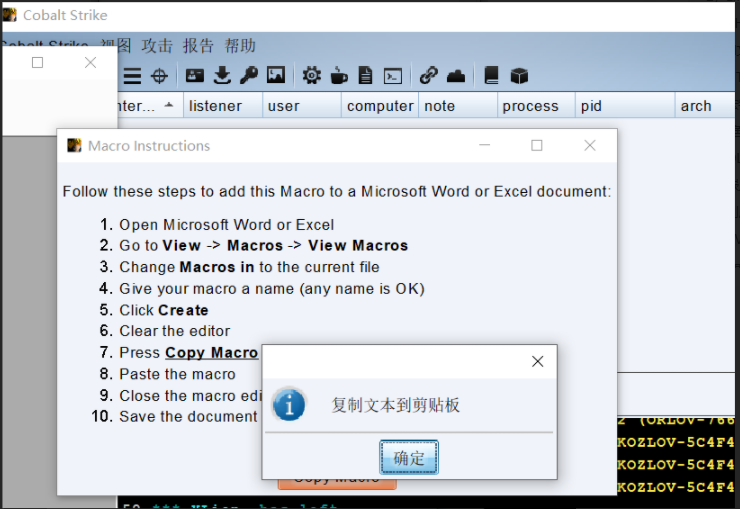Open screenshots using the picture icon

[x=276, y=75]
